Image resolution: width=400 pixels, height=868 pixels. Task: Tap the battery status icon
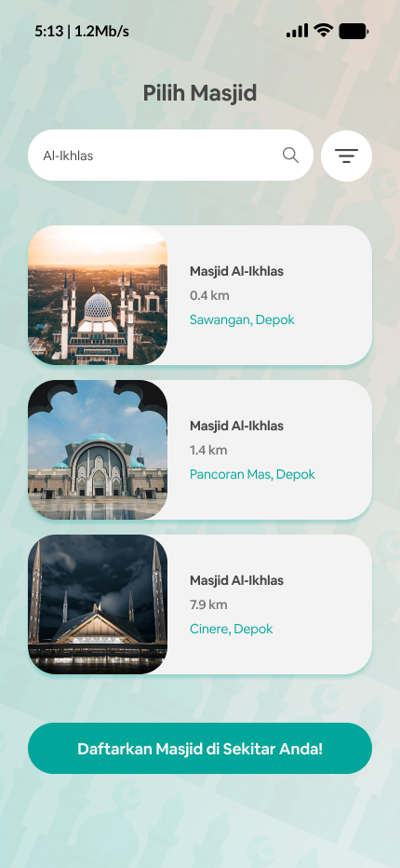(x=353, y=31)
